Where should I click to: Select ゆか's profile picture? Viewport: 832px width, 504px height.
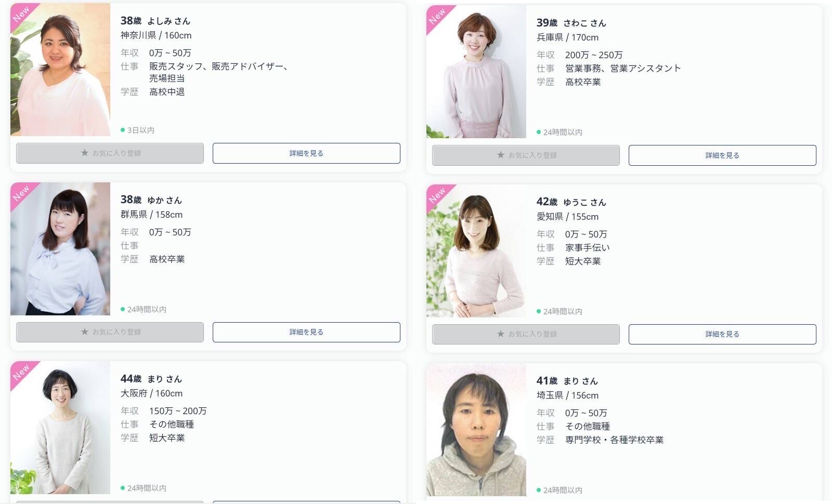coord(60,249)
